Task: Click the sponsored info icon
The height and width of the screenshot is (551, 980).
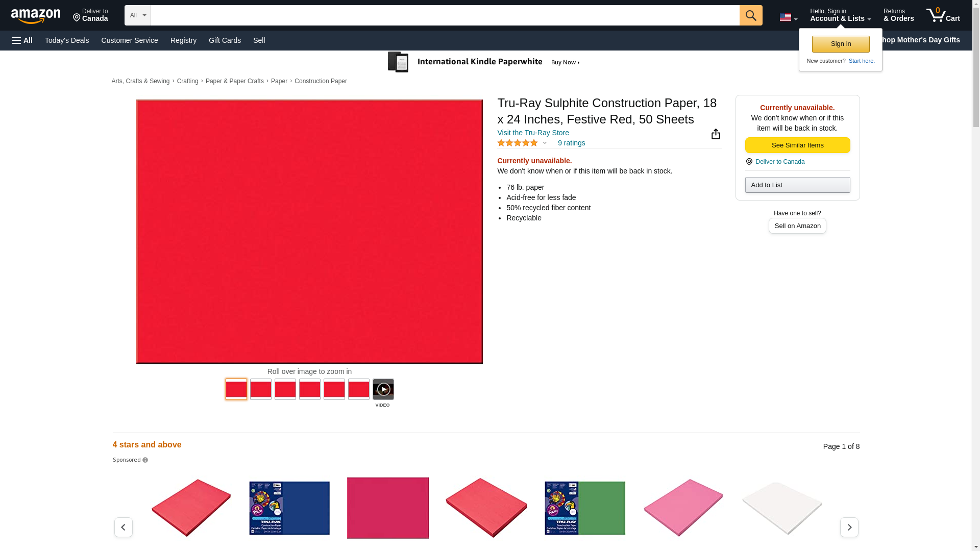Action: [145, 460]
